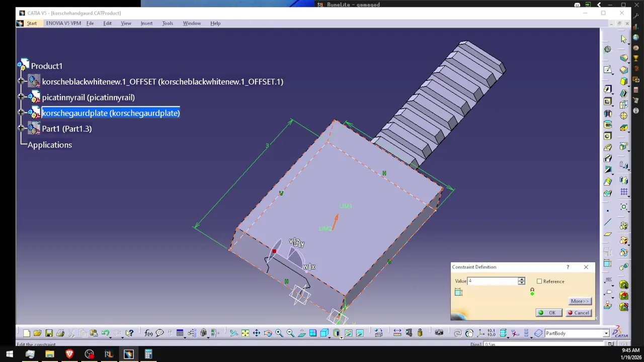Click the New document icon
The image size is (644, 362).
26,333
